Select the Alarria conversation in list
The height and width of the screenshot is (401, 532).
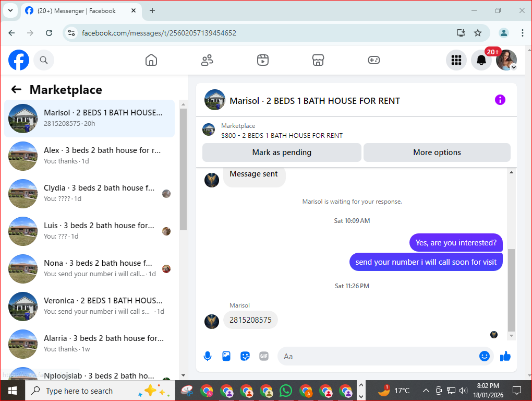click(90, 344)
